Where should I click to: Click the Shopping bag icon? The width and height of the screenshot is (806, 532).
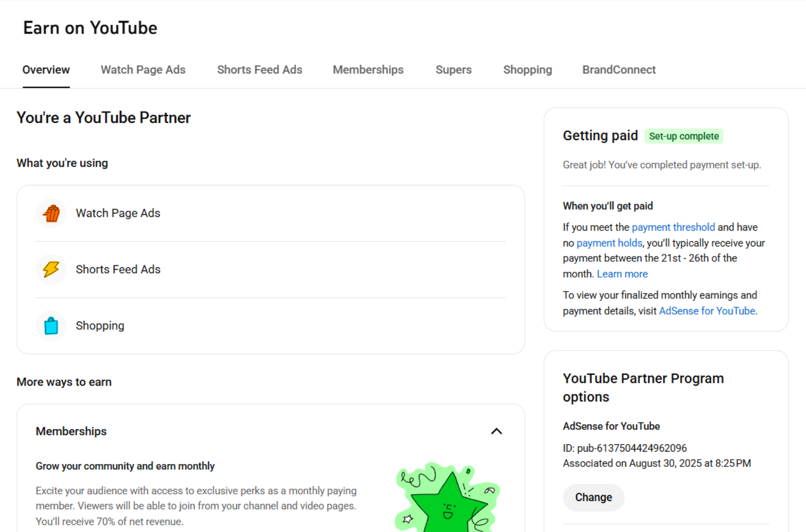(51, 325)
